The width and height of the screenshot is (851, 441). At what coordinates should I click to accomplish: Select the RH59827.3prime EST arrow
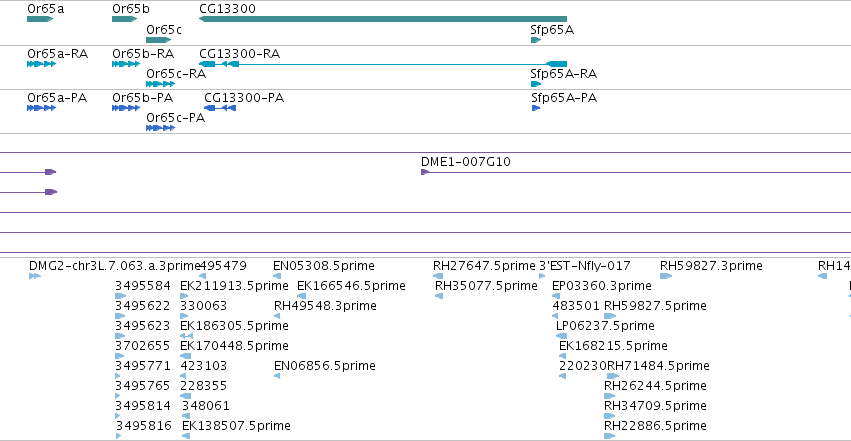[666, 276]
